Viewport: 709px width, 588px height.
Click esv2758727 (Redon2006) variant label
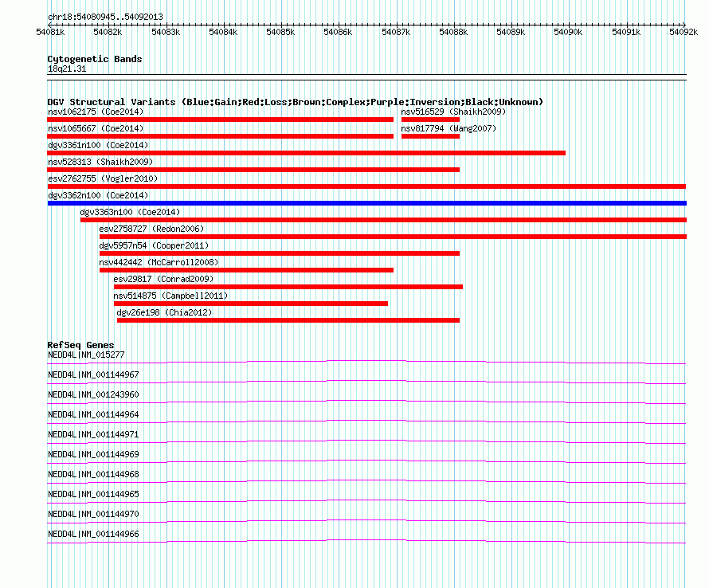[x=151, y=229]
